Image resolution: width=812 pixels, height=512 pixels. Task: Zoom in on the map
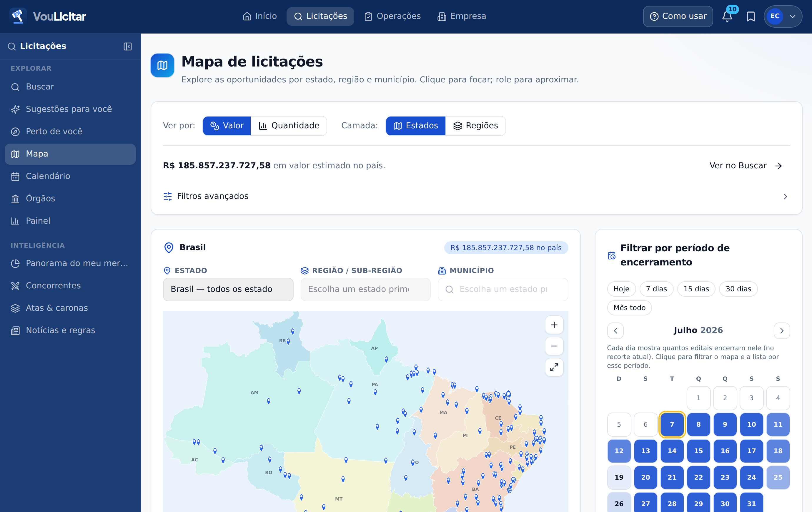(554, 325)
